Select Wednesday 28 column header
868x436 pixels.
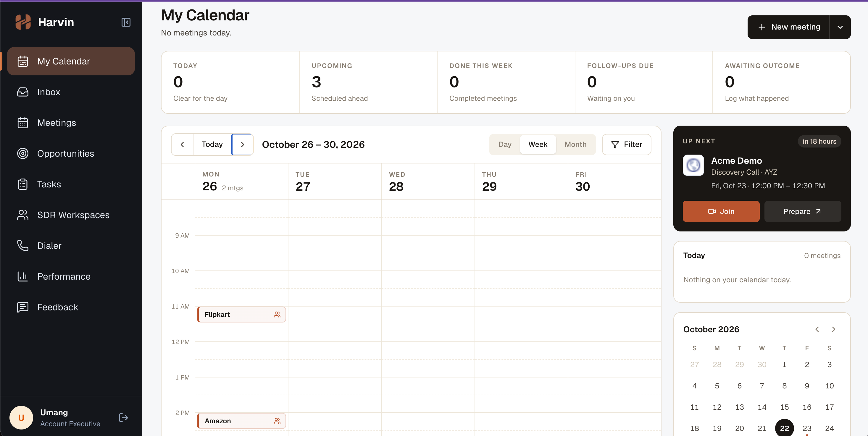(428, 181)
